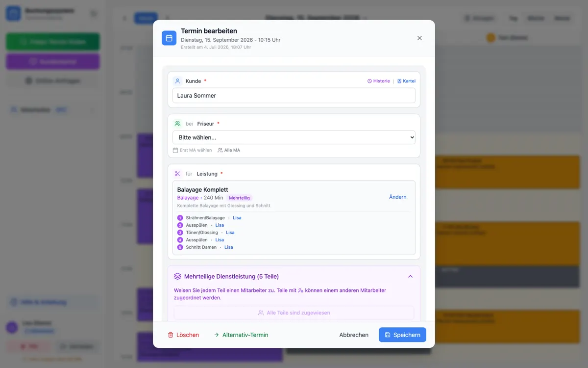Click Speichern to save the appointment
Screen dimensions: 588x368
[x=402, y=335]
